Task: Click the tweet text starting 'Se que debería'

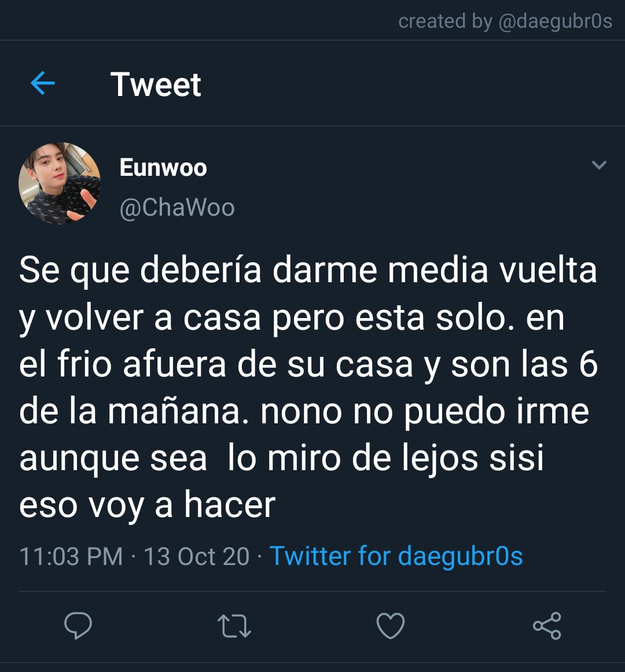Action: click(x=308, y=387)
